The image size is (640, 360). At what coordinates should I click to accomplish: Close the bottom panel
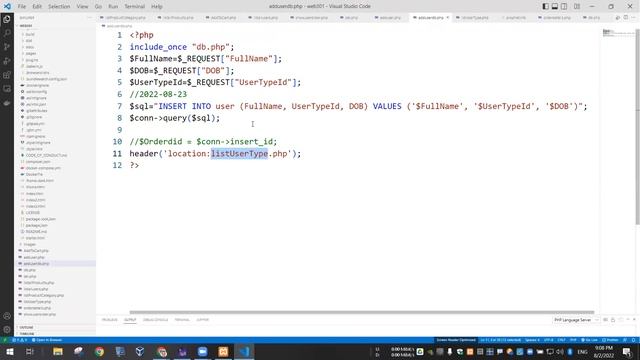[x=634, y=320]
